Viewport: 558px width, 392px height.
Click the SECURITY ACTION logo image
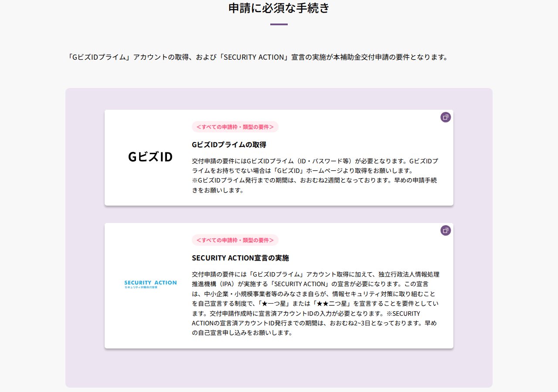pyautogui.click(x=150, y=284)
